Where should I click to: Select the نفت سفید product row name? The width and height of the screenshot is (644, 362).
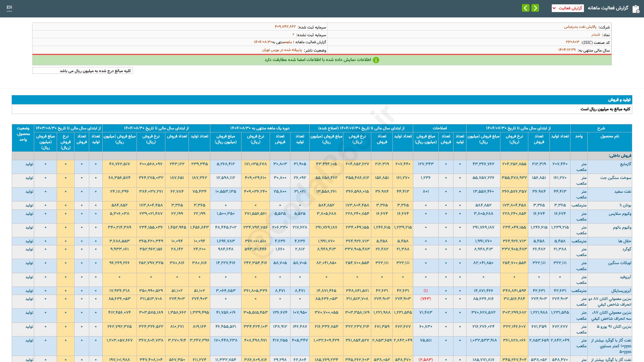(623, 192)
